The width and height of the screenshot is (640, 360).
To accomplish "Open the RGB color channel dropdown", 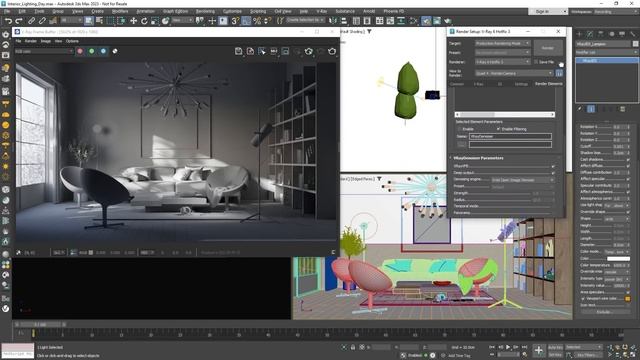I will pos(44,51).
